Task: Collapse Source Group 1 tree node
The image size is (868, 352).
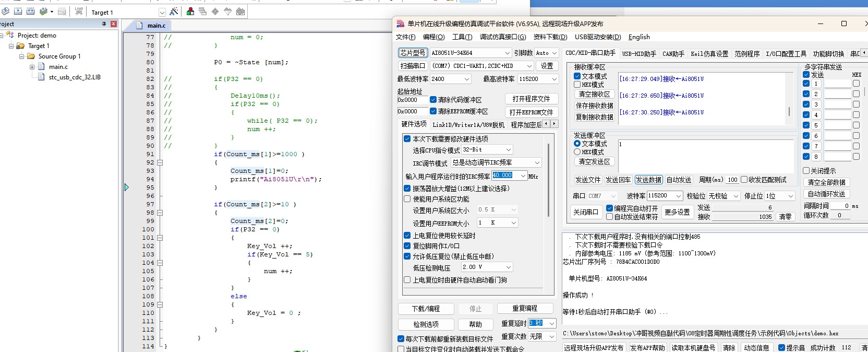Action: (22, 56)
